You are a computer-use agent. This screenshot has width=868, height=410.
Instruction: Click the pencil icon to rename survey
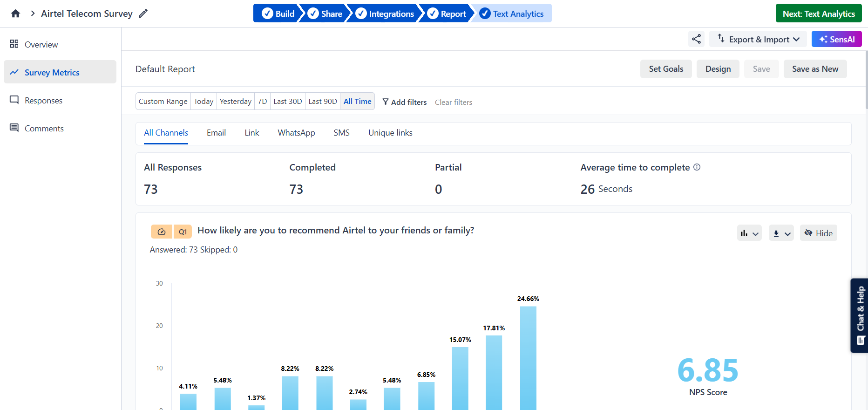[143, 14]
